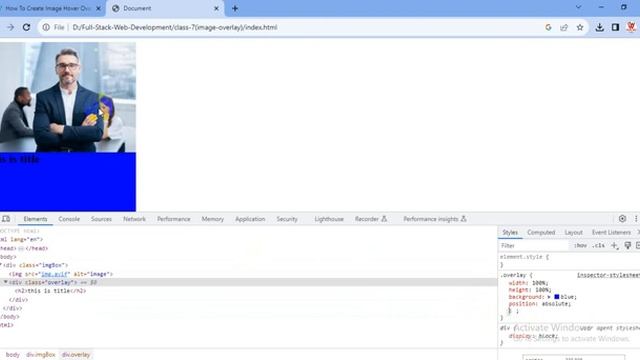Click the display block declaration
Image resolution: width=640 pixels, height=360 pixels.
(533, 336)
